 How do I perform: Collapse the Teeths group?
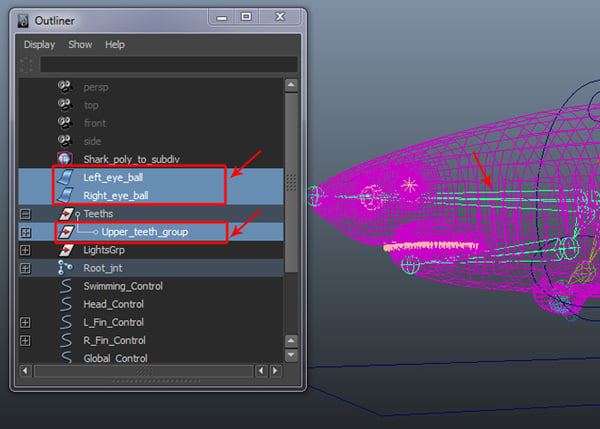[25, 214]
